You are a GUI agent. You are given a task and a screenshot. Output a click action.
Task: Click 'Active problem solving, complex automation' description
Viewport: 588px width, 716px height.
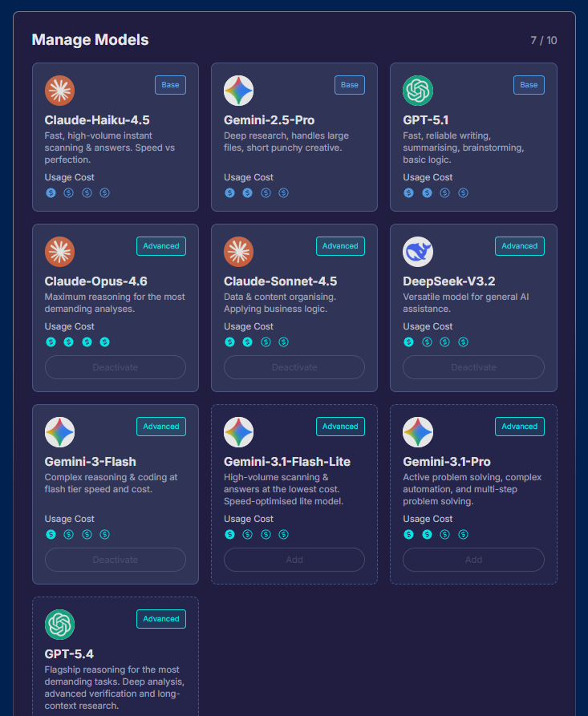[472, 489]
